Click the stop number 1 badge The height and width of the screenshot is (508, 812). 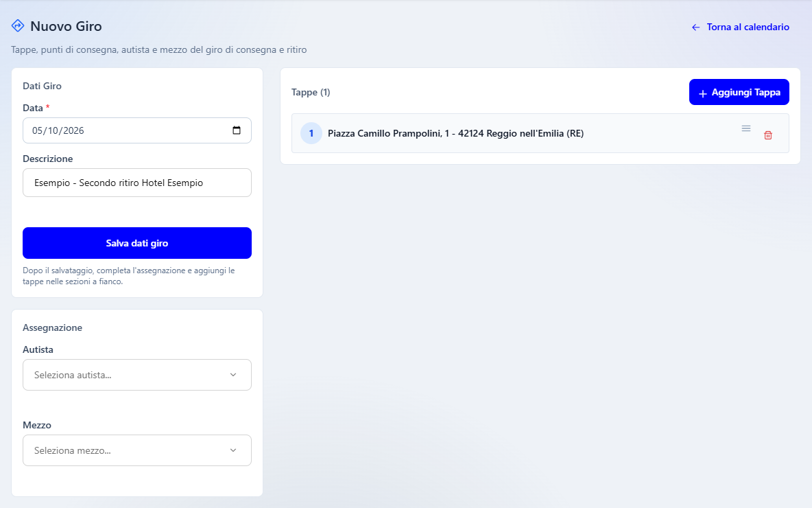pos(311,133)
